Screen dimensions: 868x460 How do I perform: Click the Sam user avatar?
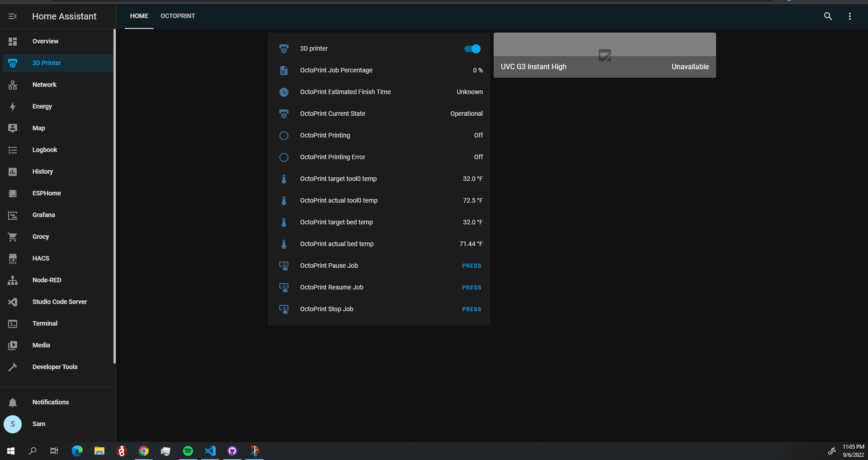(13, 424)
